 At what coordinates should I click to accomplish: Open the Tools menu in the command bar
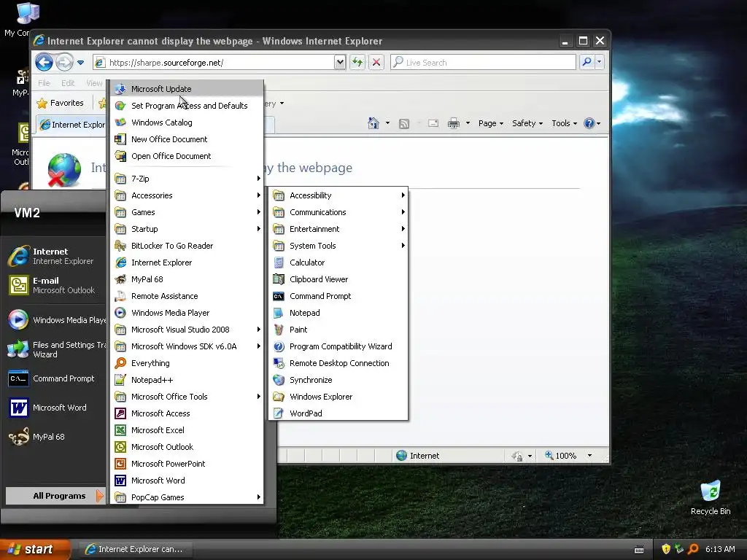tap(564, 123)
